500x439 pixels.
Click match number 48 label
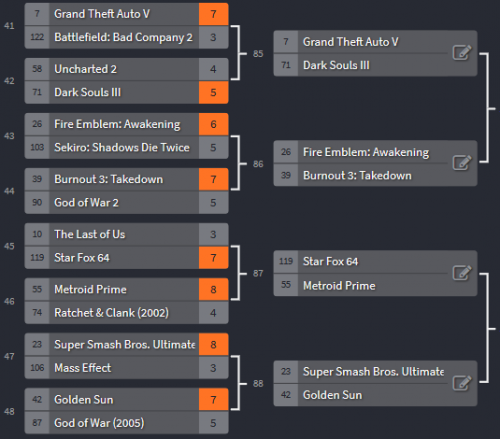[9, 412]
